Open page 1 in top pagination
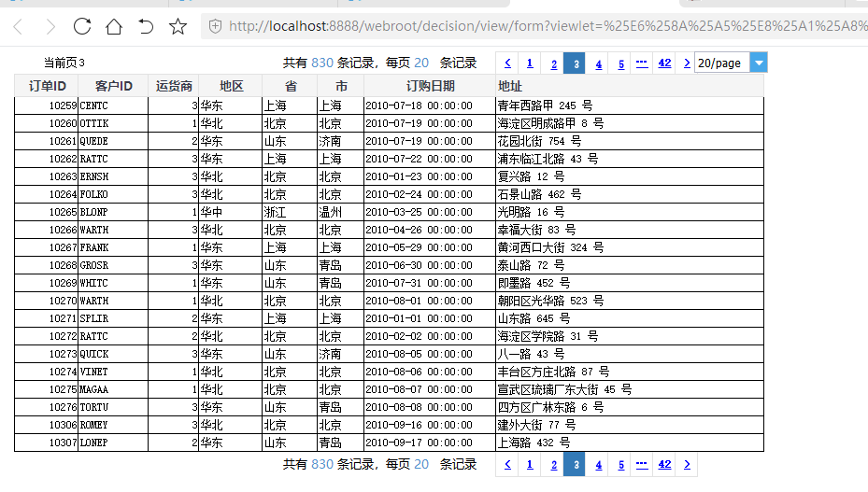The image size is (868, 492). 530,63
